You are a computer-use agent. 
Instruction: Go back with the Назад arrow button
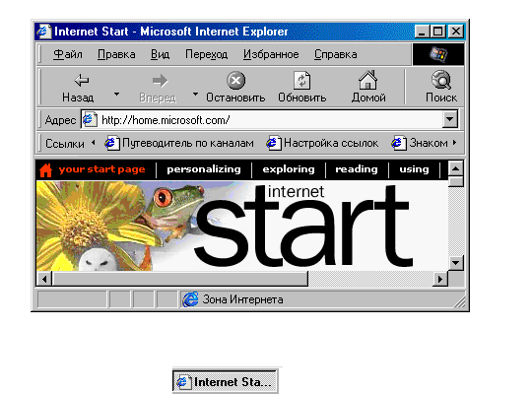coord(78,88)
